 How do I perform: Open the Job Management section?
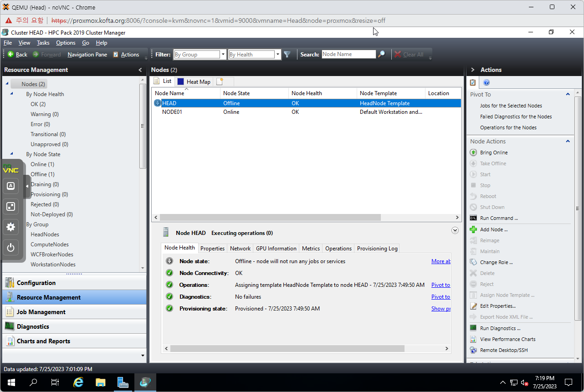pos(41,312)
